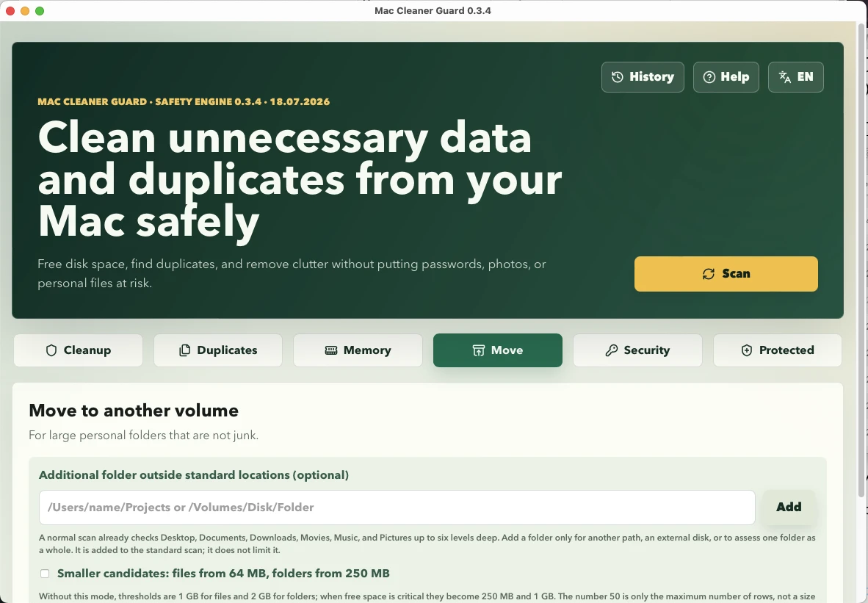
Task: Click the 'Safety Engine 0.3.4' version line
Action: point(184,102)
